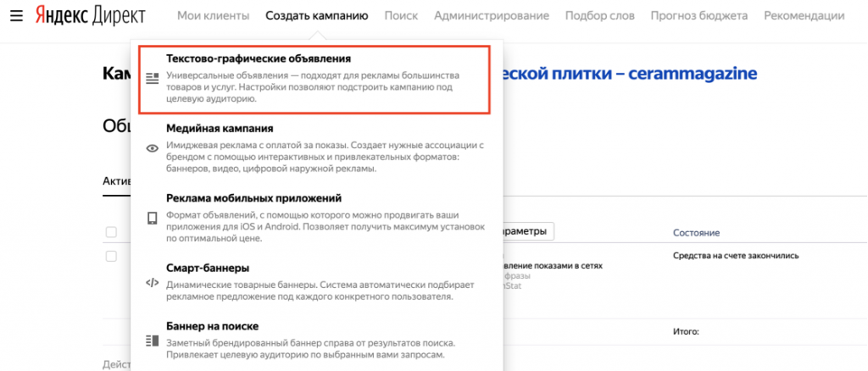
Task: Open the cerammagazine client link
Action: click(630, 73)
